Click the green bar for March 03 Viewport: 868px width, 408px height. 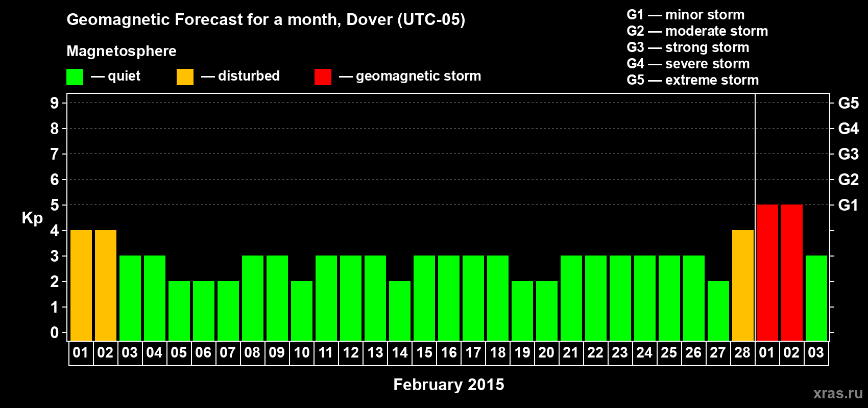point(816,298)
